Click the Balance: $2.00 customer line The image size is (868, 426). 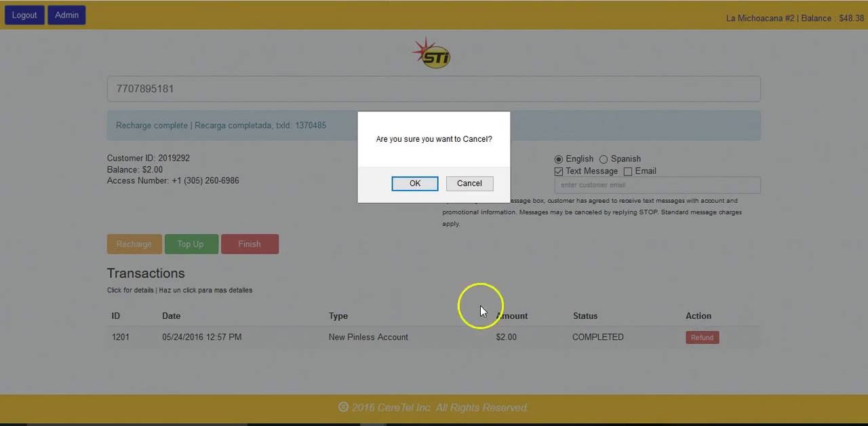pyautogui.click(x=135, y=170)
